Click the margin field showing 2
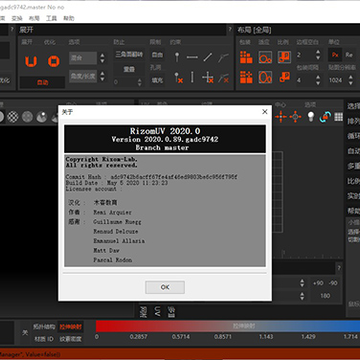The image size is (360, 360). [x=305, y=55]
